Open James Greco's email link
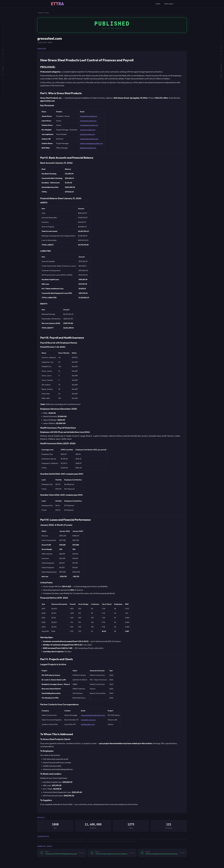The height and width of the screenshot is (868, 224). click(89, 116)
